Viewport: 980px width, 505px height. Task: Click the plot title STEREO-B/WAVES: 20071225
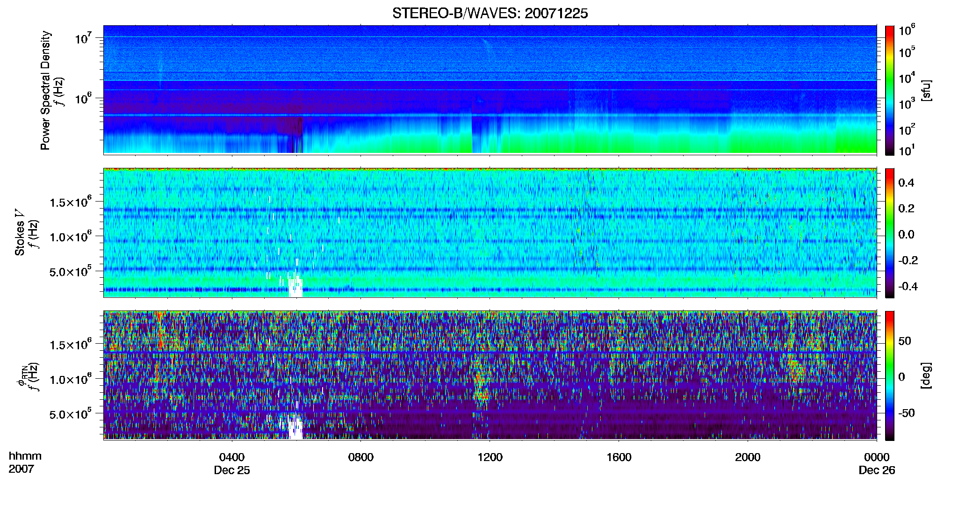[490, 14]
